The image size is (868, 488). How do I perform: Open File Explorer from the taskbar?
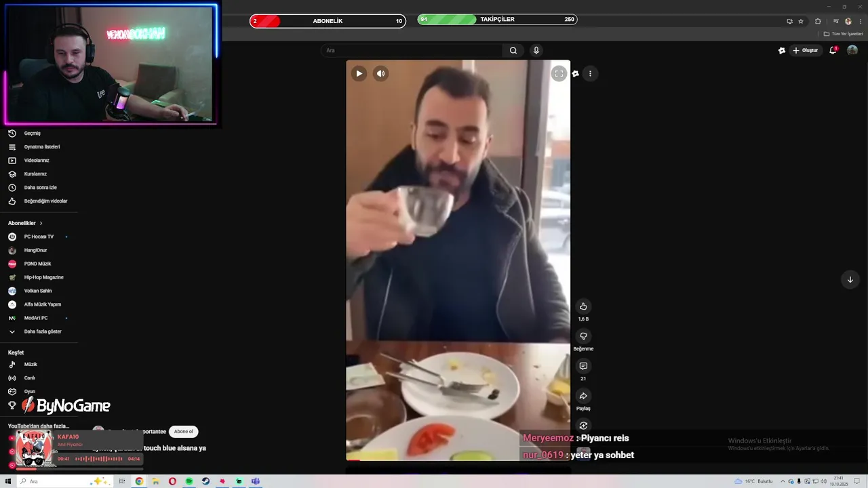[x=155, y=481]
